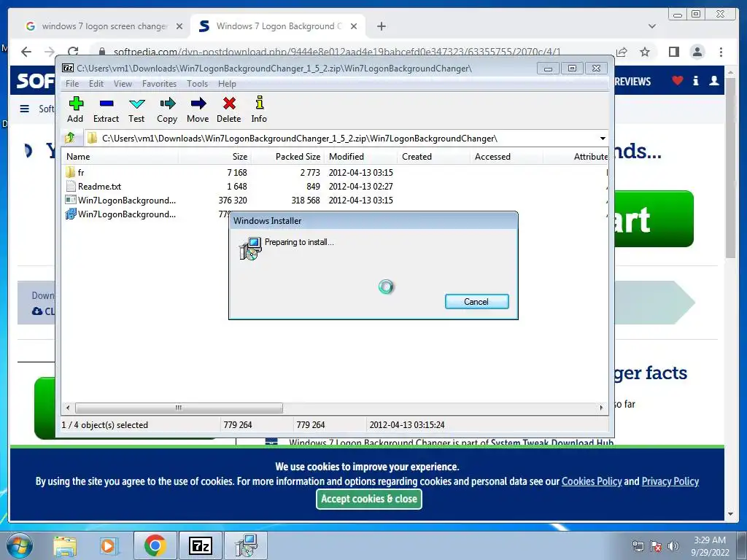Screen dimensions: 747x560
Task: Open a new Chrome tab
Action: (x=381, y=26)
